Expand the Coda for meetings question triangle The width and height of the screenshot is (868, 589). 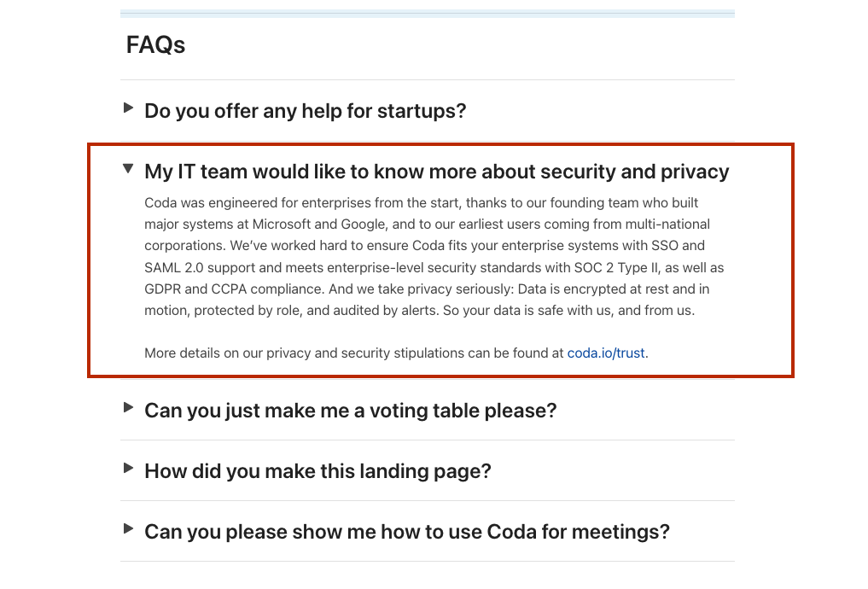(x=128, y=529)
